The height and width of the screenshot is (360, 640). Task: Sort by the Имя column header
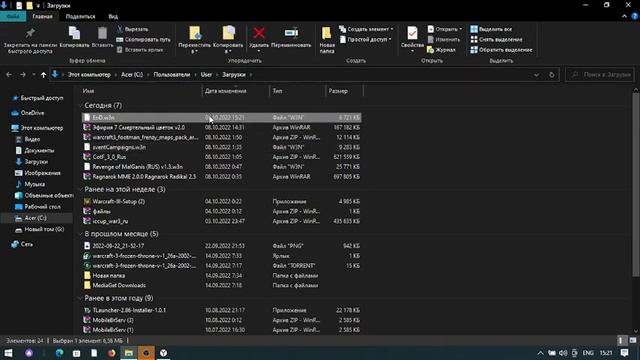[89, 91]
